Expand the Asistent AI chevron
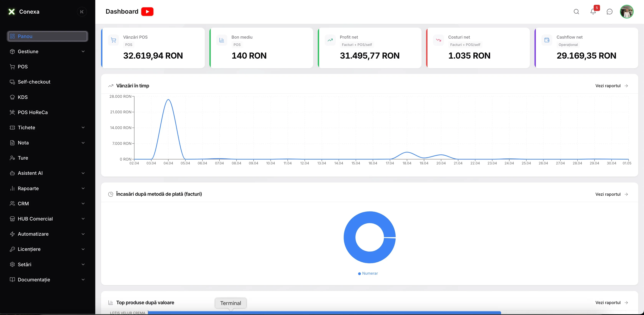 (83, 173)
